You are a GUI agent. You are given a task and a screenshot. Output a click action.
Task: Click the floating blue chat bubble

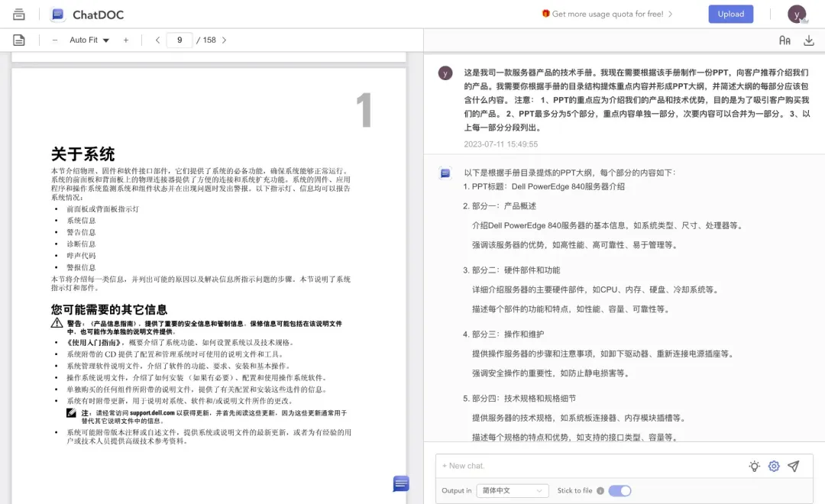click(x=400, y=483)
